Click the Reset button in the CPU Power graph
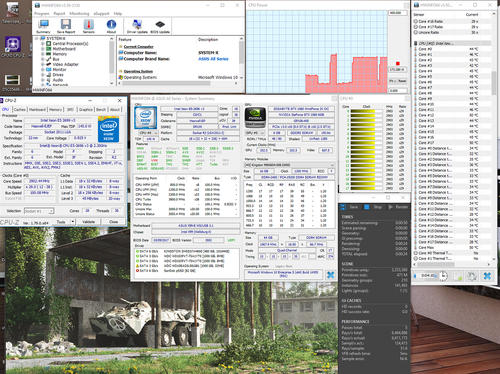The width and height of the screenshot is (500, 374). [402, 81]
